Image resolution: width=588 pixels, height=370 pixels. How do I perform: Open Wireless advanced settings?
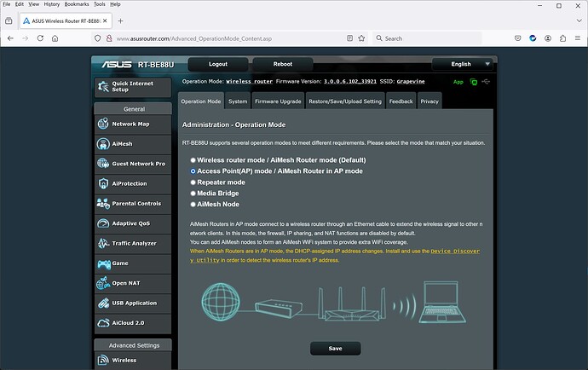point(133,361)
